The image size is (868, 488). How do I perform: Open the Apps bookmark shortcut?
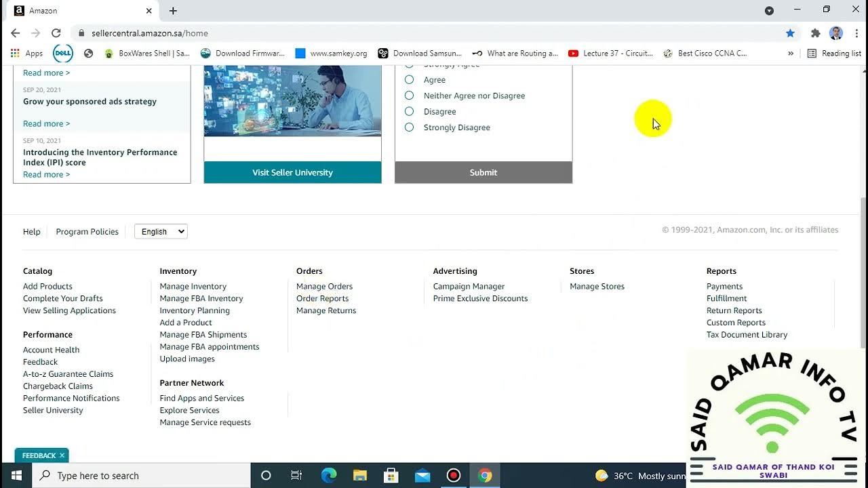(x=26, y=53)
